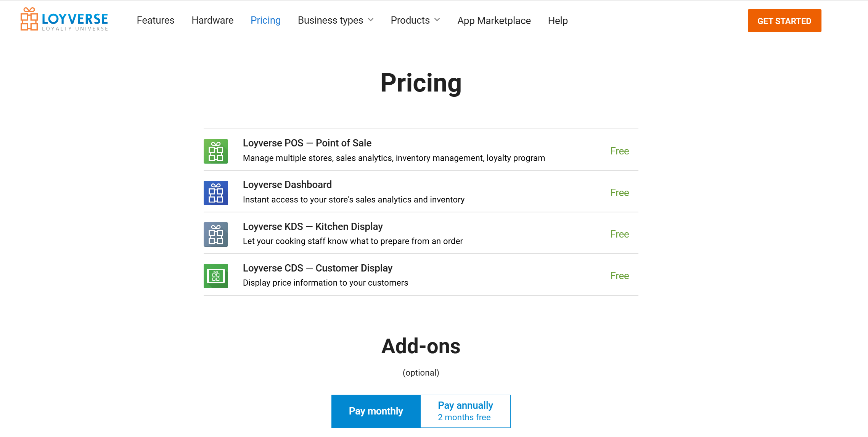Open App Marketplace from navigation
This screenshot has height=437, width=868.
494,21
